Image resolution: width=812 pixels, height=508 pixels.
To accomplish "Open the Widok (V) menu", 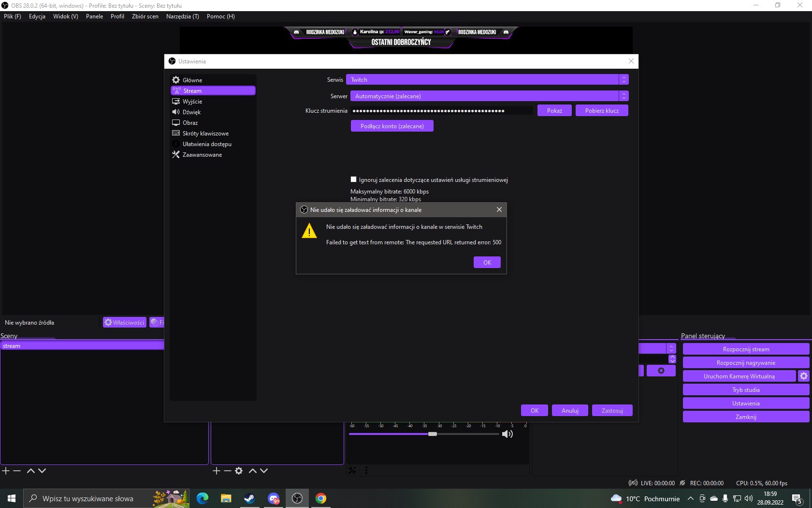I will pyautogui.click(x=66, y=16).
